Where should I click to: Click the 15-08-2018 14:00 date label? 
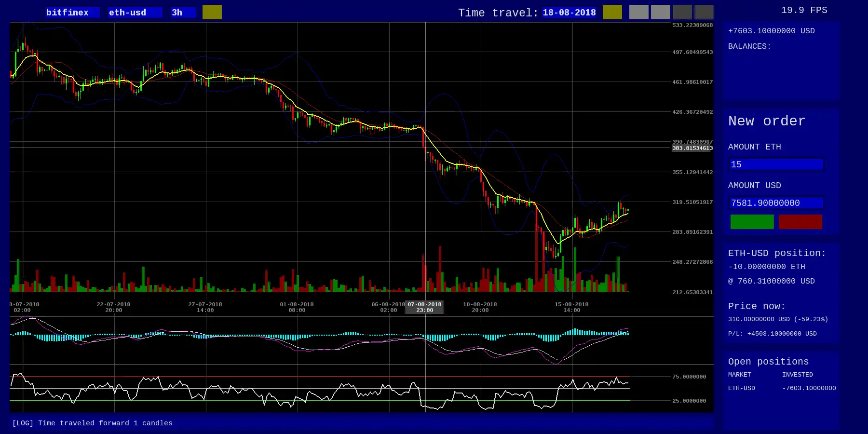[571, 307]
